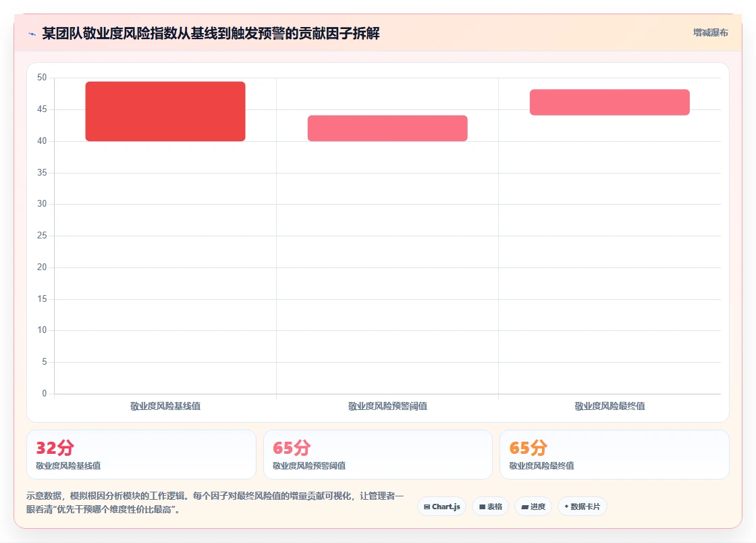The width and height of the screenshot is (756, 543).
Task: Click the footnote text starting 示意数据
Action: coord(215,502)
